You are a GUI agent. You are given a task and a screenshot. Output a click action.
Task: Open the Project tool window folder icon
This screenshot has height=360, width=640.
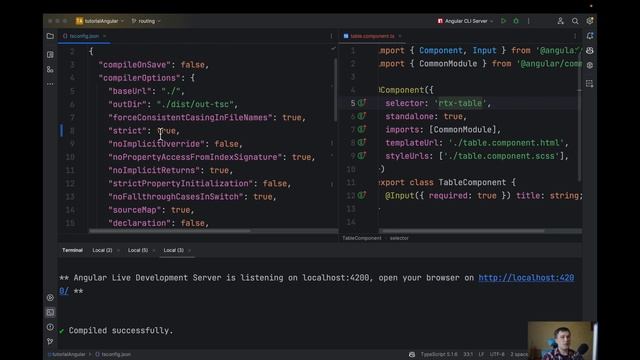50,36
